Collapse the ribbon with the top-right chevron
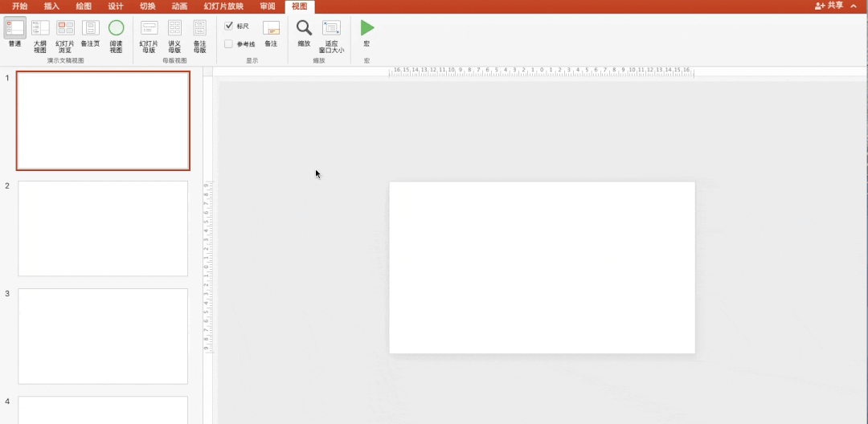The image size is (868, 424). pos(854,6)
